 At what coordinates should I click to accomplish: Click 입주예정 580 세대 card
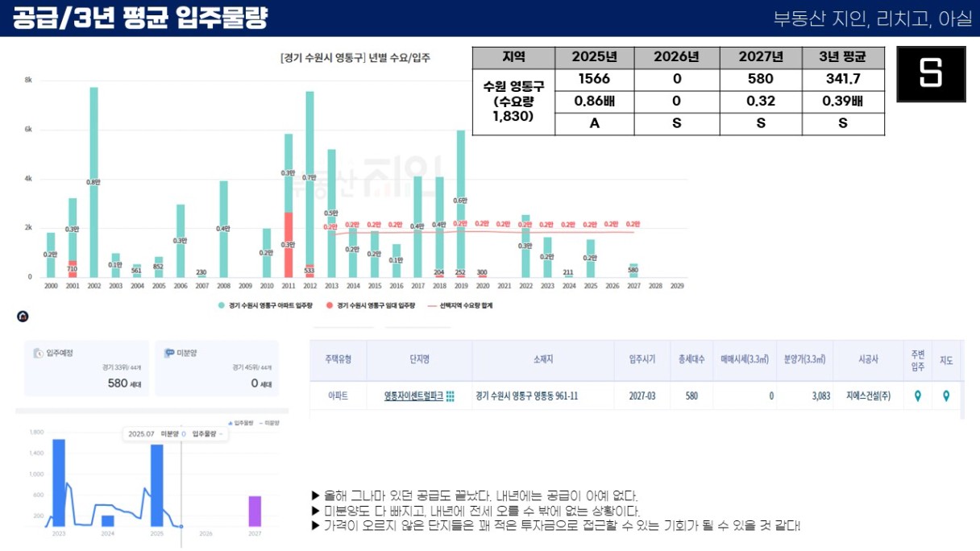pos(86,368)
